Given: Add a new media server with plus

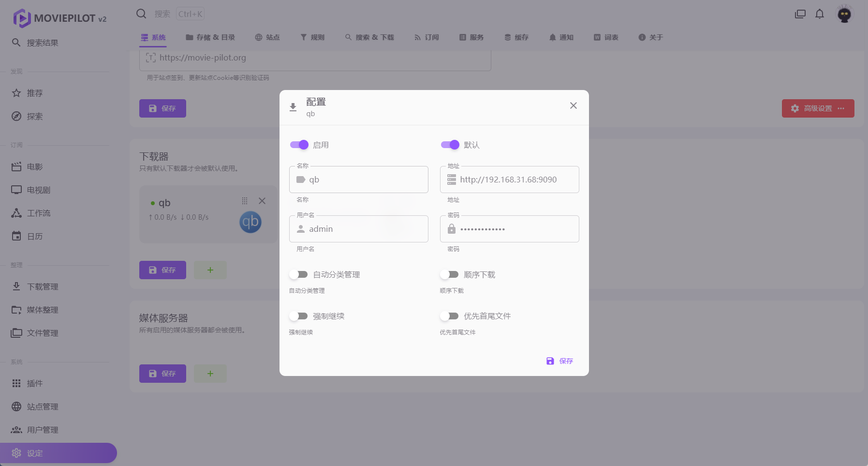Looking at the screenshot, I should click(x=210, y=374).
